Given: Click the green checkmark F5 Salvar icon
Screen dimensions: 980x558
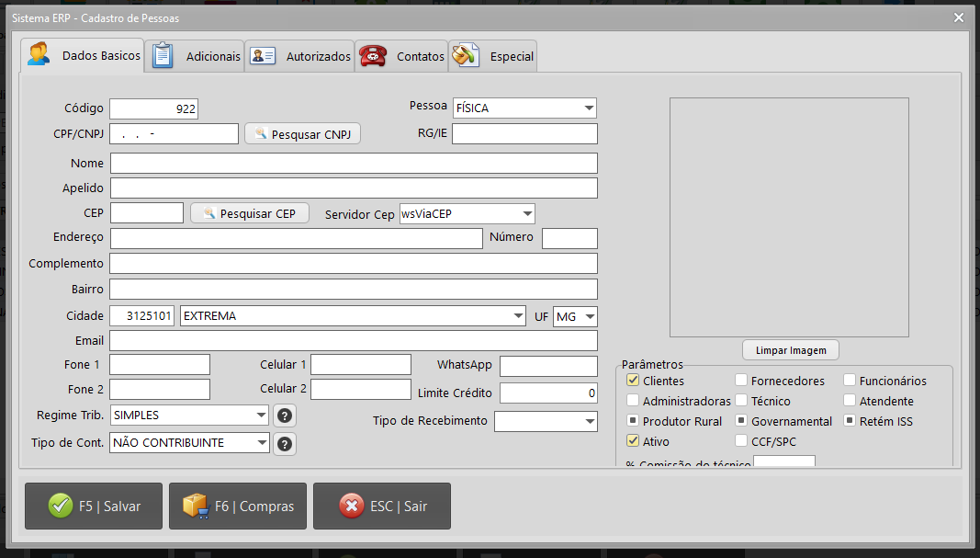Looking at the screenshot, I should [61, 506].
